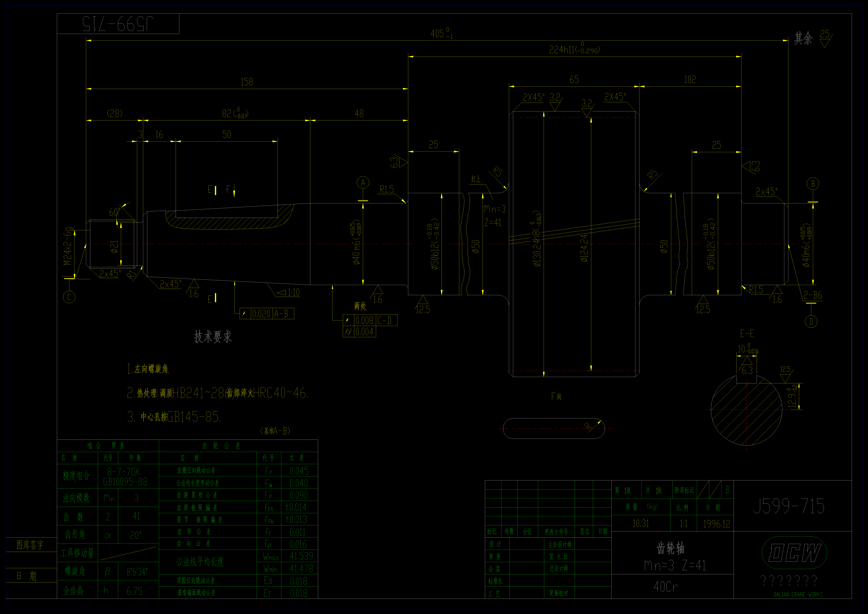Pick the "两处" note text

tap(360, 306)
